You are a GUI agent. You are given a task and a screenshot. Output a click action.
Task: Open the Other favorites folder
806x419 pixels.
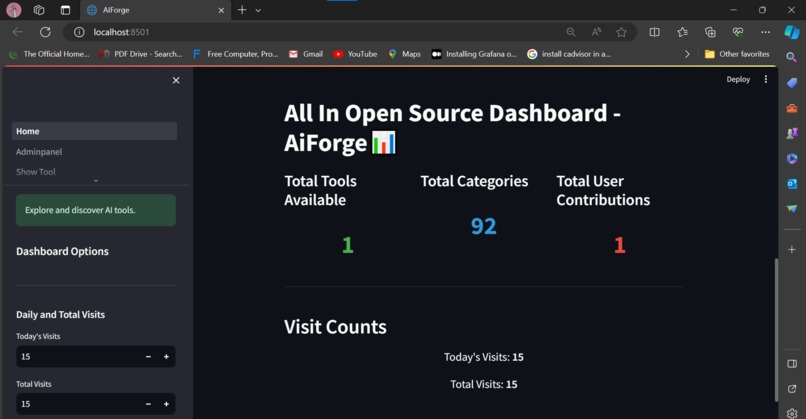pyautogui.click(x=737, y=54)
